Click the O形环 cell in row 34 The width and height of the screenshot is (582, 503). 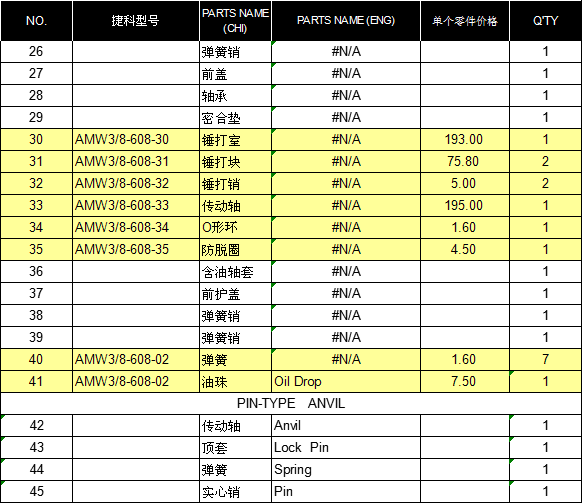pyautogui.click(x=235, y=228)
